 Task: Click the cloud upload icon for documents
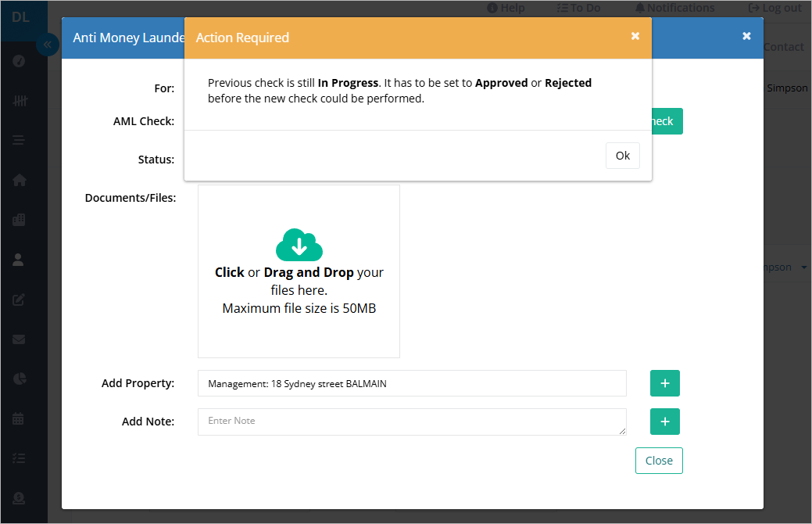pos(299,246)
